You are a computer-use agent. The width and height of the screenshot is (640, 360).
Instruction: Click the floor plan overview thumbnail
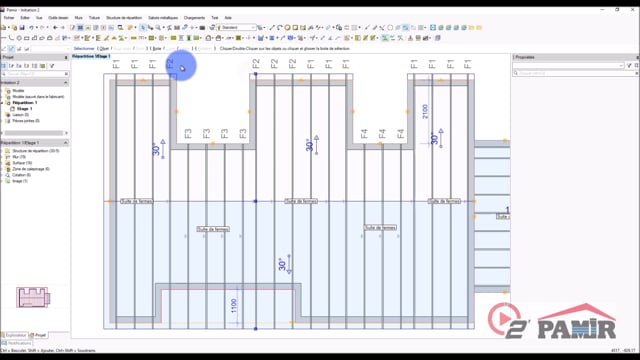point(33,297)
